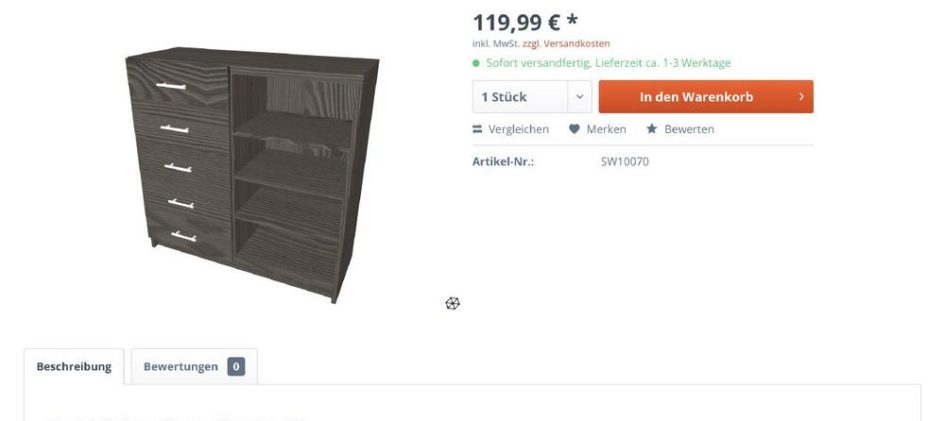
Task: Switch to the Bewertungen tab
Action: point(194,366)
